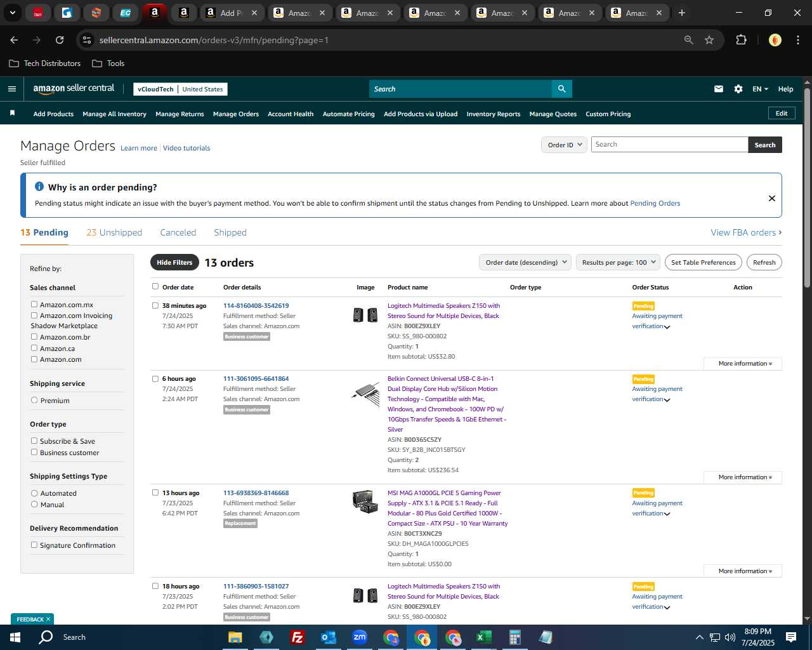Click the Logitech speakers thumbnail in first order

365,314
